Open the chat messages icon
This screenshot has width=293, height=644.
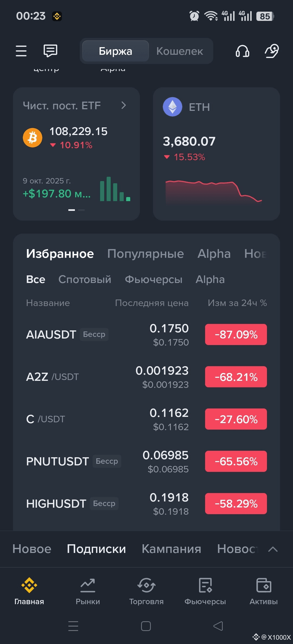tap(50, 51)
